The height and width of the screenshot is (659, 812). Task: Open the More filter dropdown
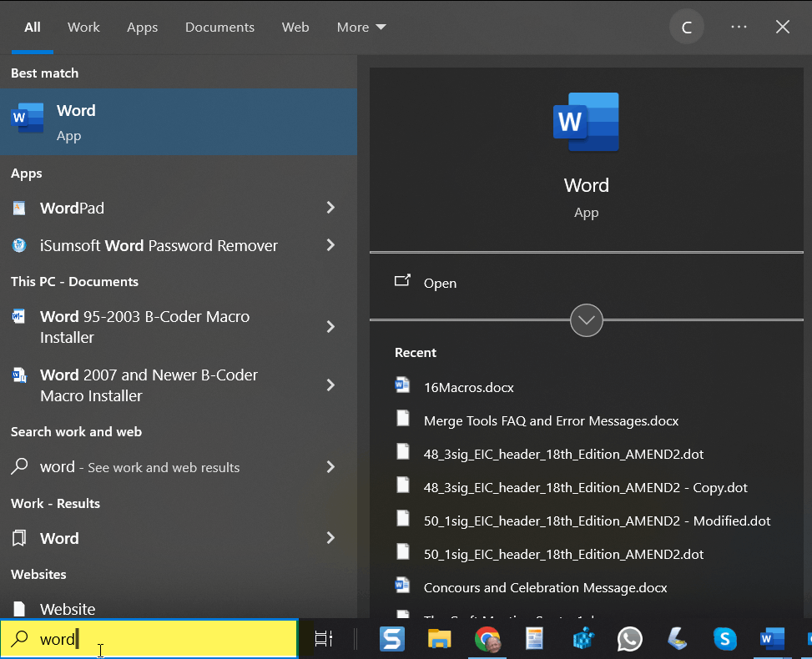click(361, 28)
